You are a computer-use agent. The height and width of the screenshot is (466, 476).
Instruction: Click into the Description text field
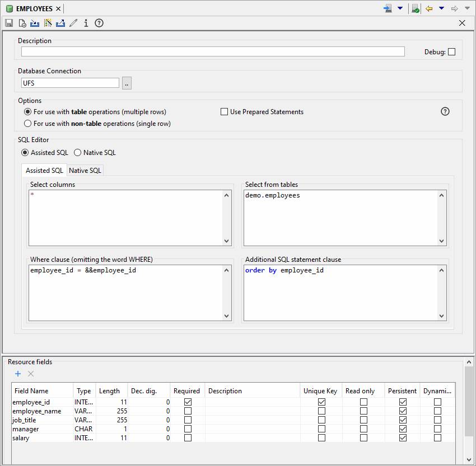click(213, 51)
